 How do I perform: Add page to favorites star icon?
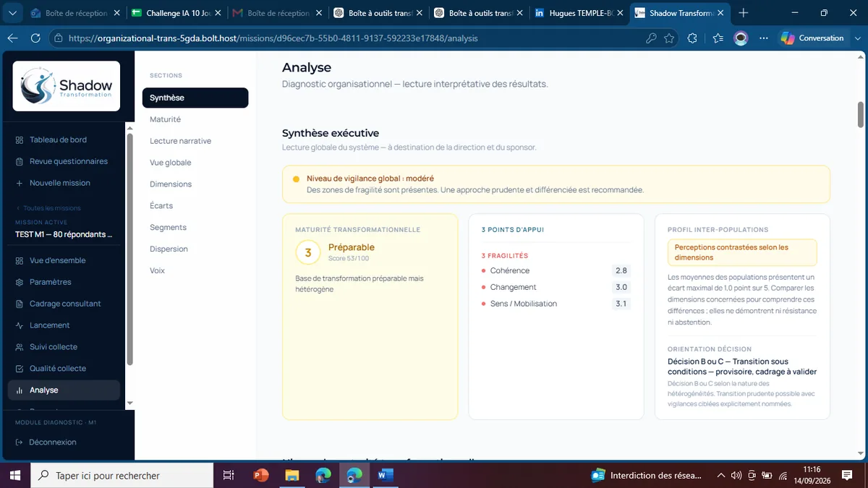pyautogui.click(x=669, y=38)
